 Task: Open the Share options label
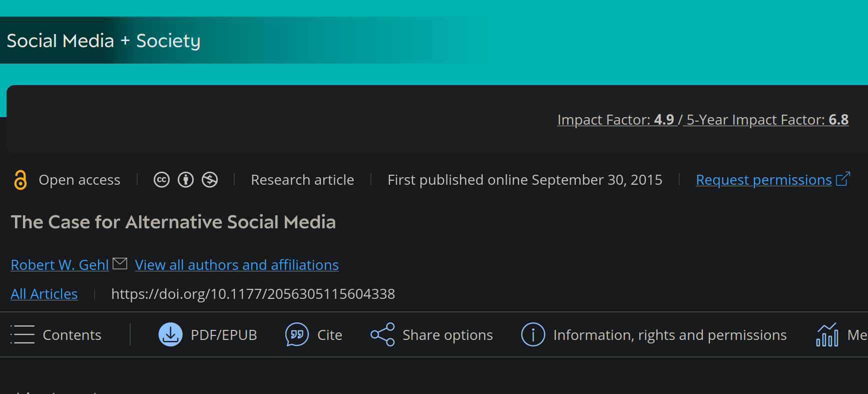(448, 335)
